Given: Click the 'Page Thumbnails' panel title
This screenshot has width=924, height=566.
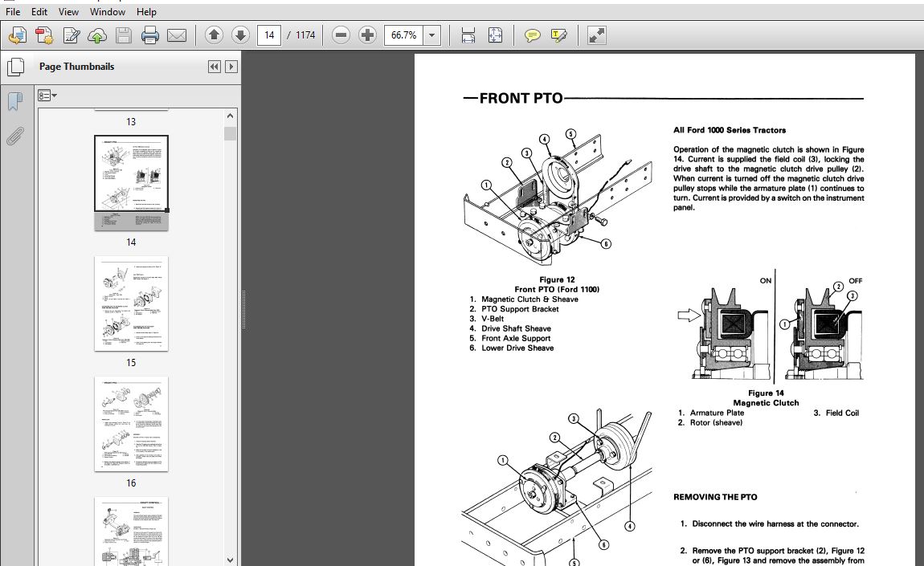Looking at the screenshot, I should click(76, 67).
